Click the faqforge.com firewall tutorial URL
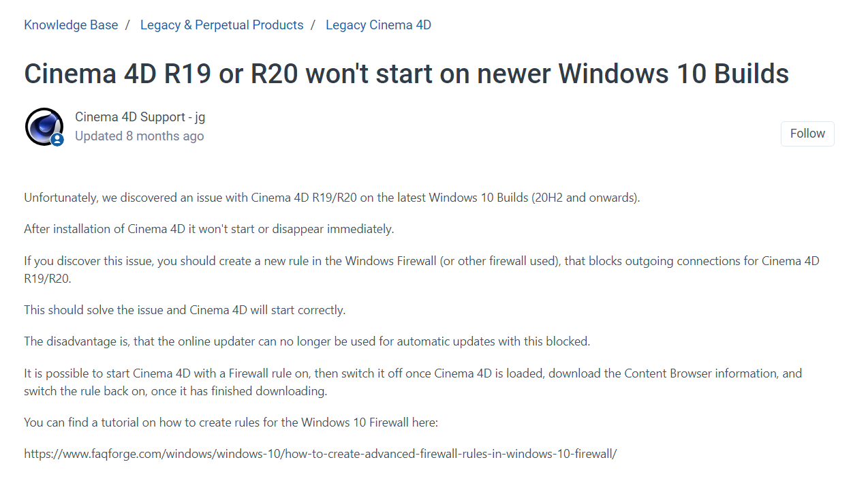Screen dimensions: 868x492 320,454
